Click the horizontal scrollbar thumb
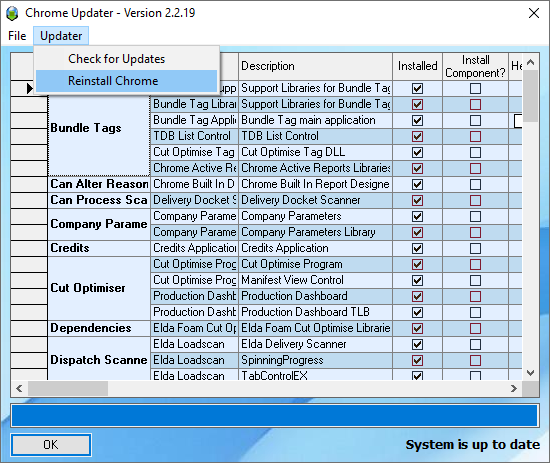Image resolution: width=550 pixels, height=463 pixels. click(x=68, y=388)
